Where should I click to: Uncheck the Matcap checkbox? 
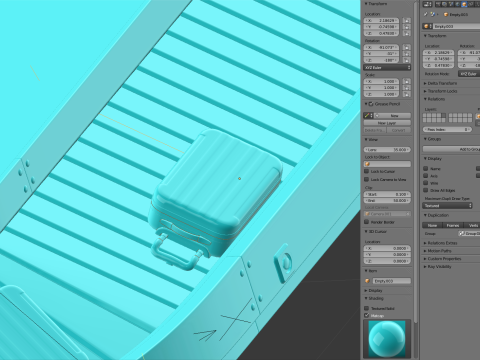367,315
